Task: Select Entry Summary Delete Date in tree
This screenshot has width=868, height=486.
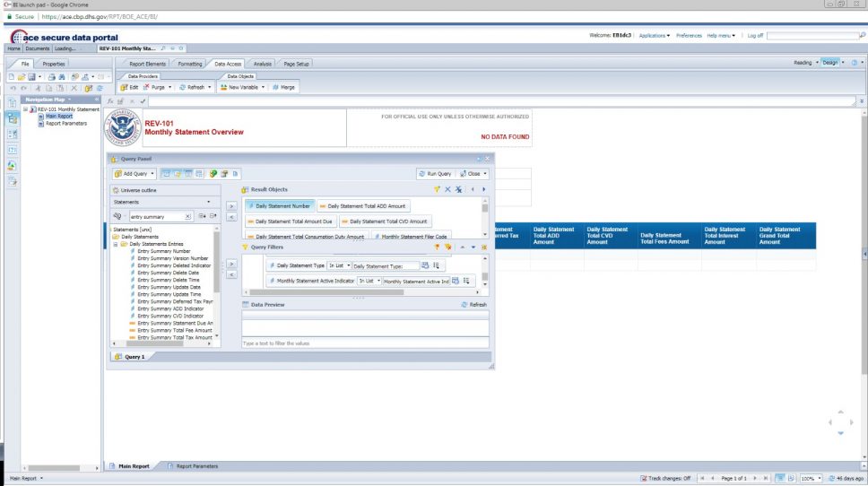Action: (x=168, y=273)
